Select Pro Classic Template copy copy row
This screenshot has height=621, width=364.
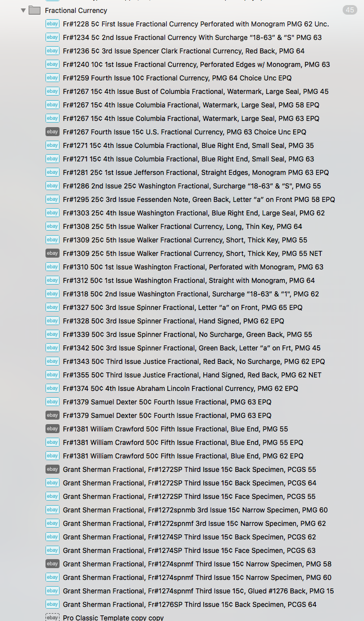pyautogui.click(x=113, y=618)
